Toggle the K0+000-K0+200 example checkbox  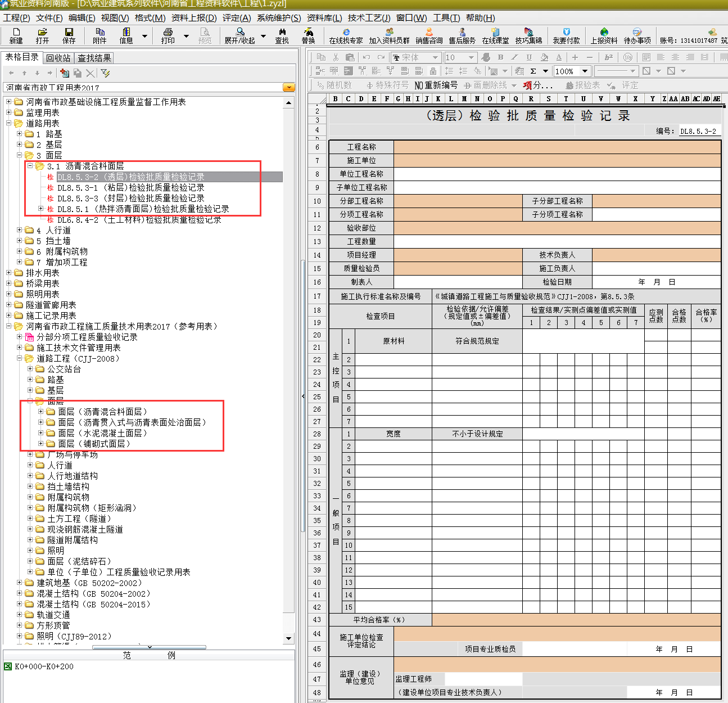pyautogui.click(x=8, y=666)
